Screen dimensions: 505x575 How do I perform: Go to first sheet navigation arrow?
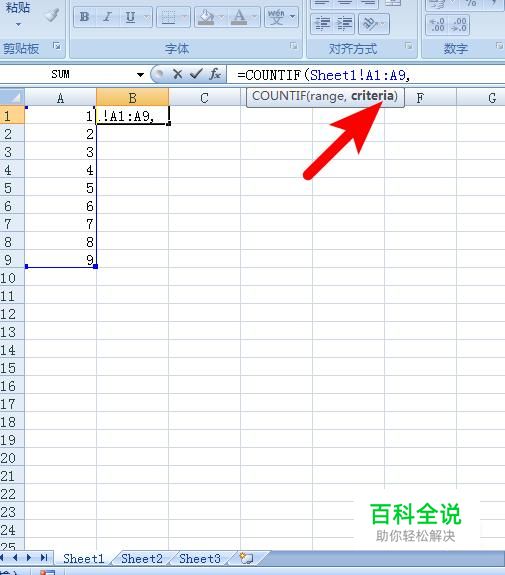tap(2, 558)
